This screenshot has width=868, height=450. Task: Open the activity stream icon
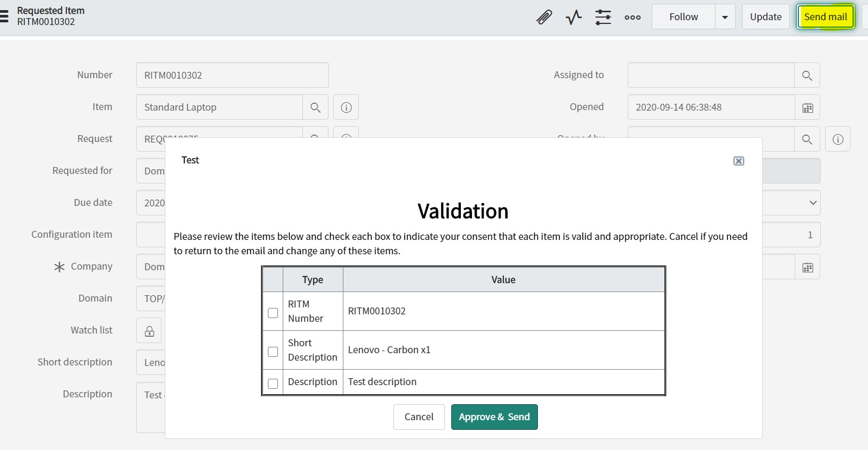click(574, 17)
